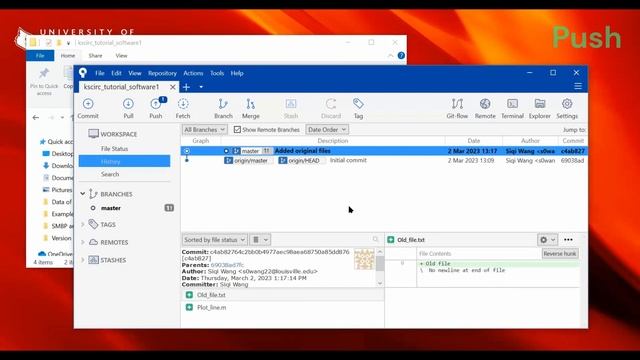Open the Repository menu
Screen dimensions: 640x360
(162, 73)
